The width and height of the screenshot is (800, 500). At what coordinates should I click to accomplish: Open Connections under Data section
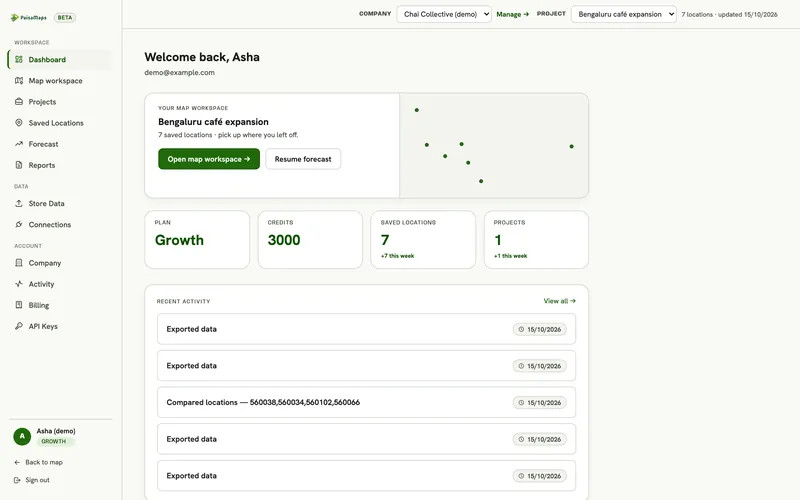pyautogui.click(x=59, y=224)
